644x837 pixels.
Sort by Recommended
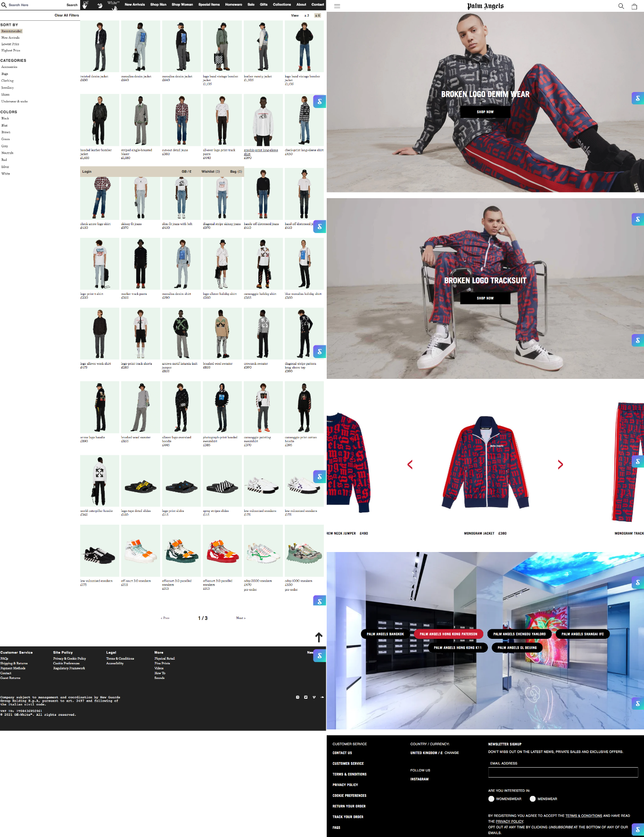pos(11,31)
